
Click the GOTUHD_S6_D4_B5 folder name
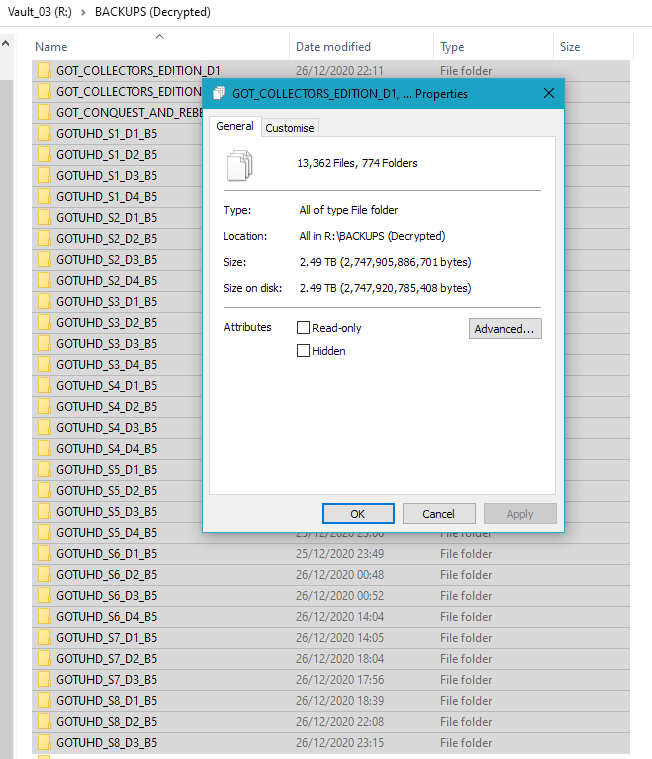106,617
